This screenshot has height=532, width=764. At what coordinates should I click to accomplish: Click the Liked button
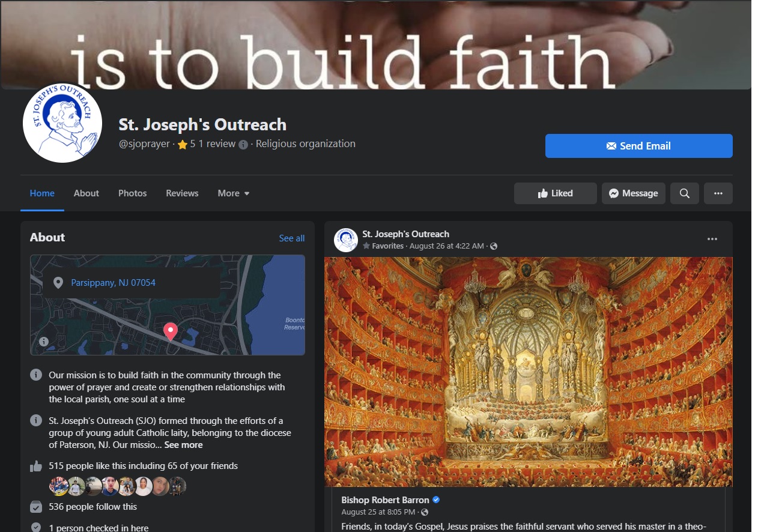555,193
